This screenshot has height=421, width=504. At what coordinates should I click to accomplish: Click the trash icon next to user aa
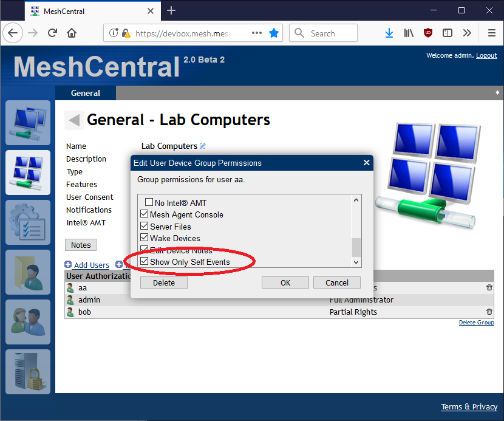pos(489,287)
